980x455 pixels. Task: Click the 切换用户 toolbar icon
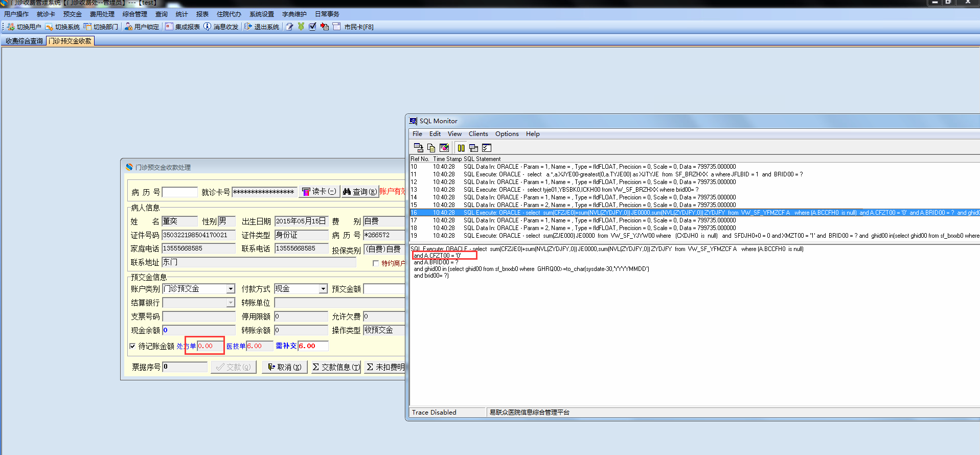[10, 27]
